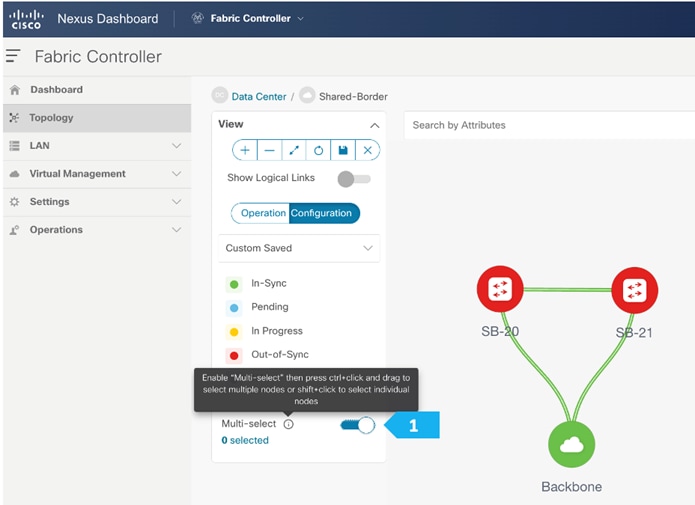The width and height of the screenshot is (695, 505).
Task: Open the Dashboard menu item
Action: 97,90
